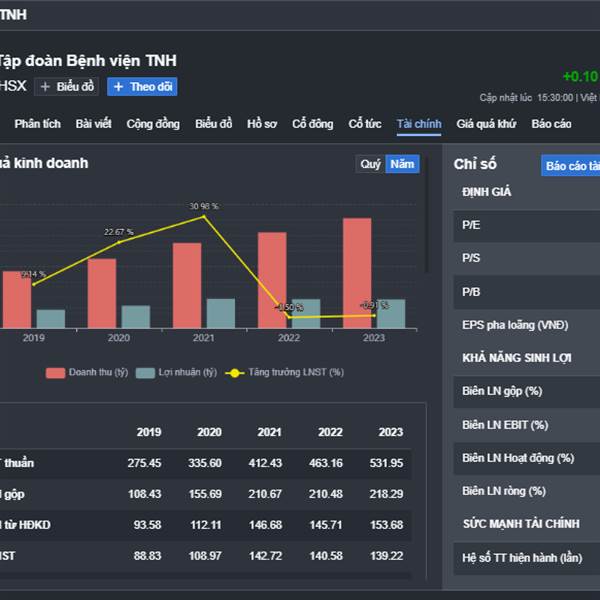600x600 pixels.
Task: Select the P/S row
Action: click(527, 258)
